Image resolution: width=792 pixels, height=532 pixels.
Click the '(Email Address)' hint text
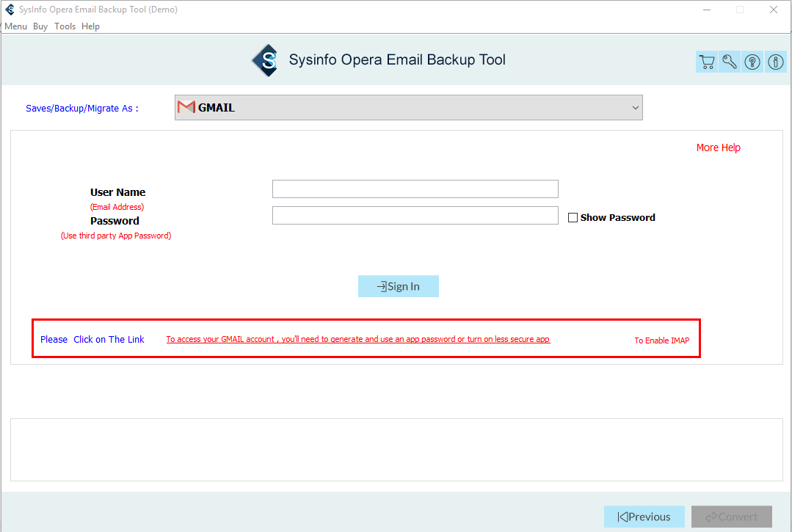(x=117, y=207)
